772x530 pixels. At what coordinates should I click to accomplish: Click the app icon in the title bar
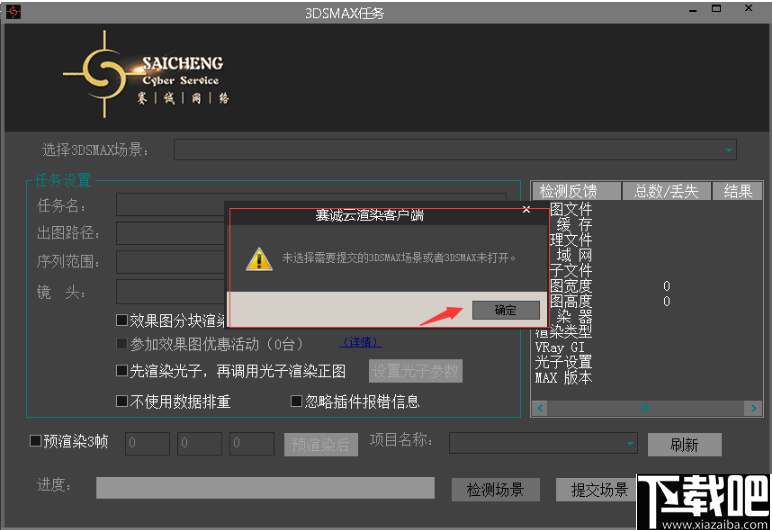click(x=13, y=12)
